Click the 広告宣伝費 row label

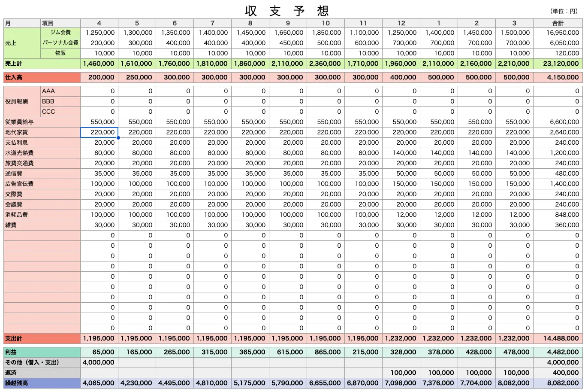[x=42, y=184]
